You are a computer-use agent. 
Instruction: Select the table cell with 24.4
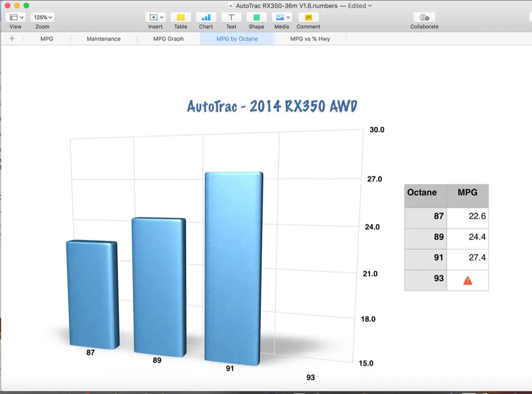point(468,238)
